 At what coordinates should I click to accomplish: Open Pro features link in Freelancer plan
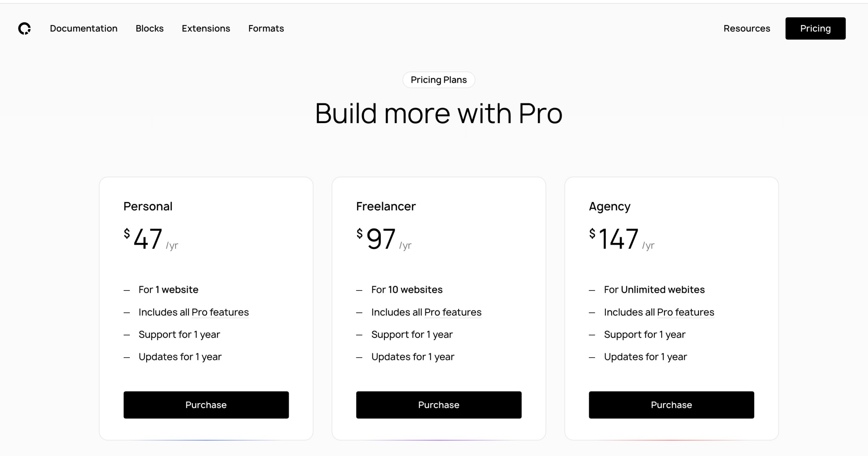tap(453, 312)
